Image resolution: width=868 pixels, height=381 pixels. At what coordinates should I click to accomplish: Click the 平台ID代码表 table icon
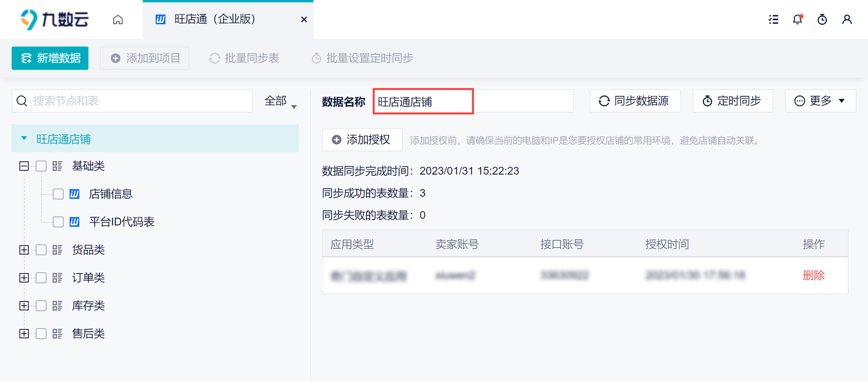click(x=74, y=222)
